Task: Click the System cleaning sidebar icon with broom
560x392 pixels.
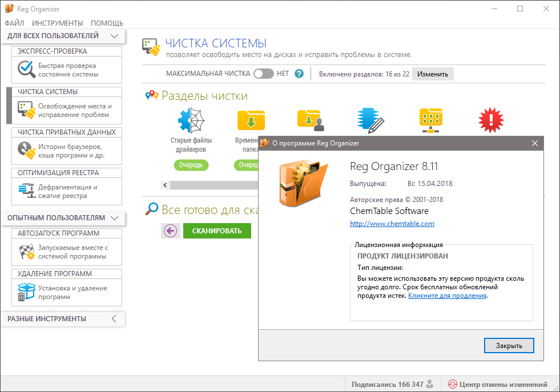Action: pyautogui.click(x=26, y=110)
